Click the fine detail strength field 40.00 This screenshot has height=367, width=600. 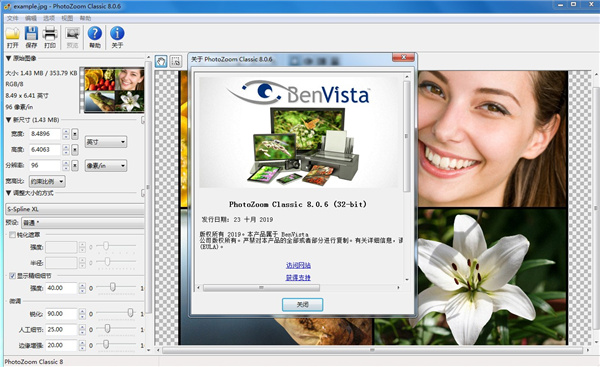click(61, 288)
